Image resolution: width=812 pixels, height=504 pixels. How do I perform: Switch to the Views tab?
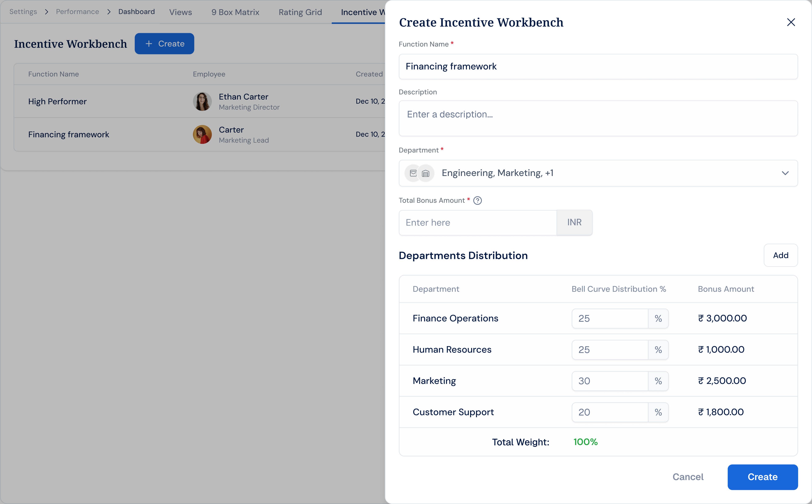tap(180, 12)
